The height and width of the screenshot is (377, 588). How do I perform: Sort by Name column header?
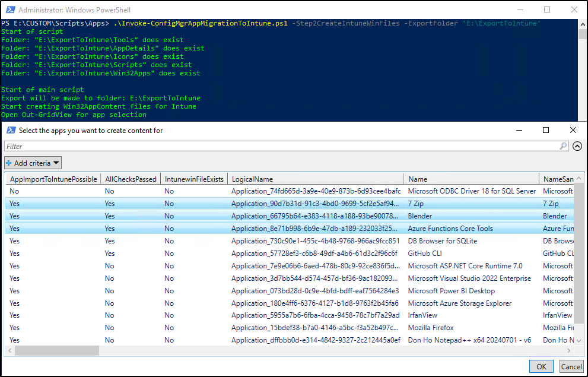click(471, 179)
